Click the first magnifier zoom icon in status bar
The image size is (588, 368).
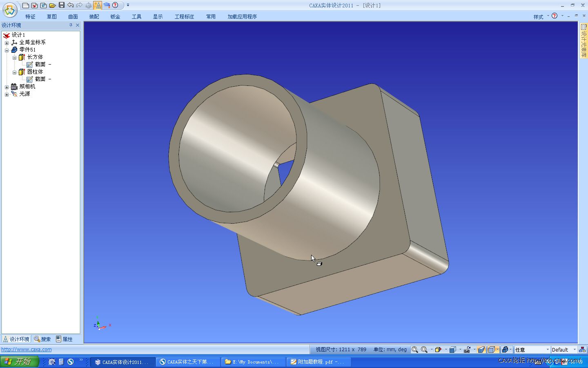point(415,350)
